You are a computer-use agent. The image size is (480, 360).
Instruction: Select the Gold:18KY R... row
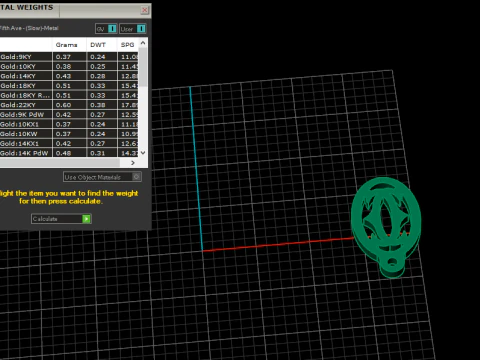point(69,95)
